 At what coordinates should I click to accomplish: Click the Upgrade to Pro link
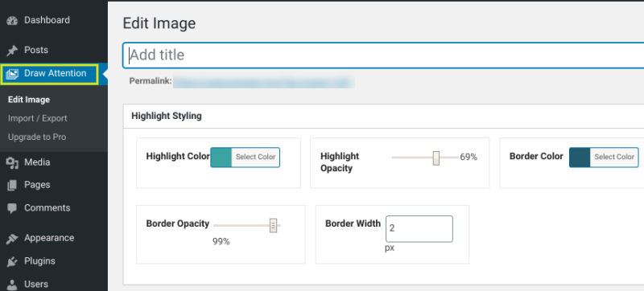click(x=37, y=137)
